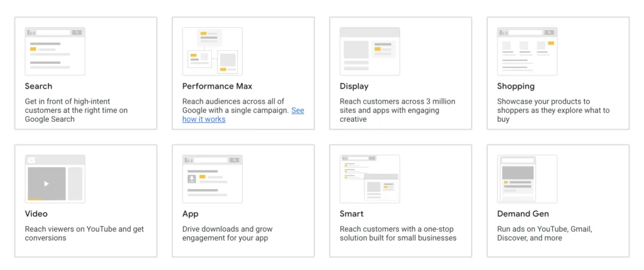This screenshot has width=644, height=270.
Task: Pick the Video card title
Action: click(x=36, y=213)
